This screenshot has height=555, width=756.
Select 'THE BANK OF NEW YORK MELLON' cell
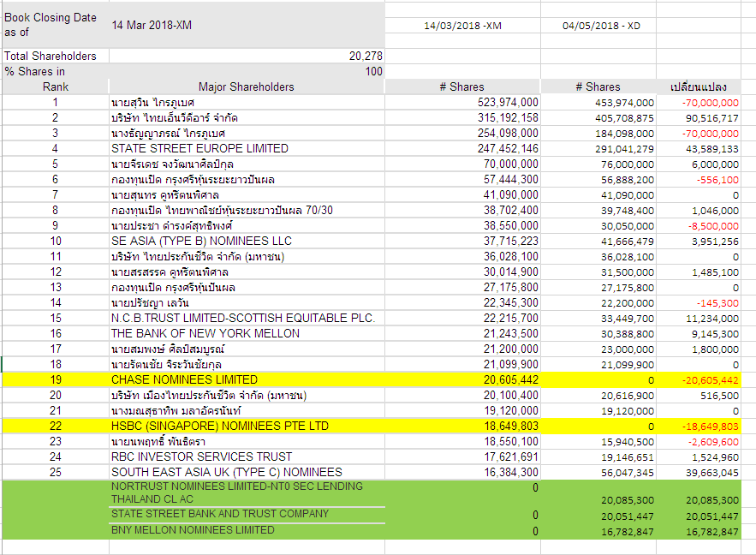[247, 334]
